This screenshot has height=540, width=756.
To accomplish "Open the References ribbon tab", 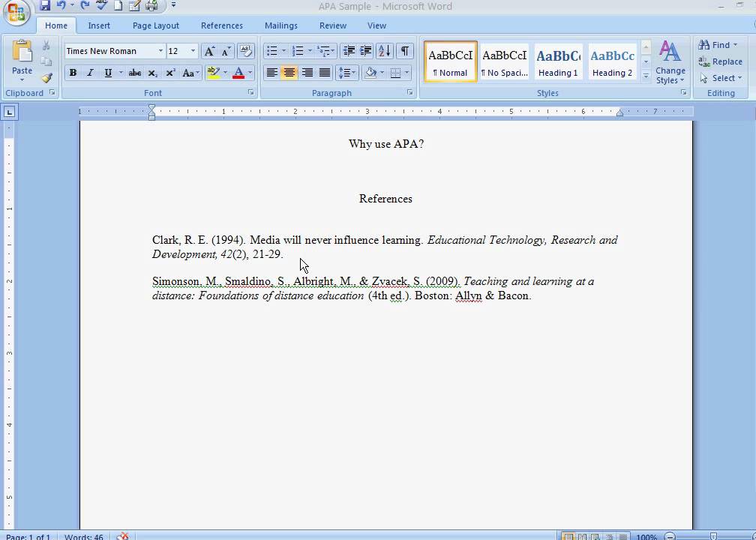I will (221, 25).
